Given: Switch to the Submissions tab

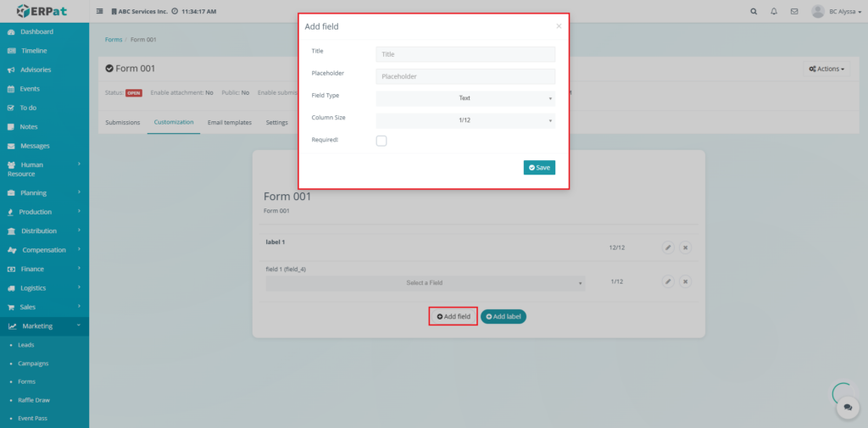Looking at the screenshot, I should 122,123.
